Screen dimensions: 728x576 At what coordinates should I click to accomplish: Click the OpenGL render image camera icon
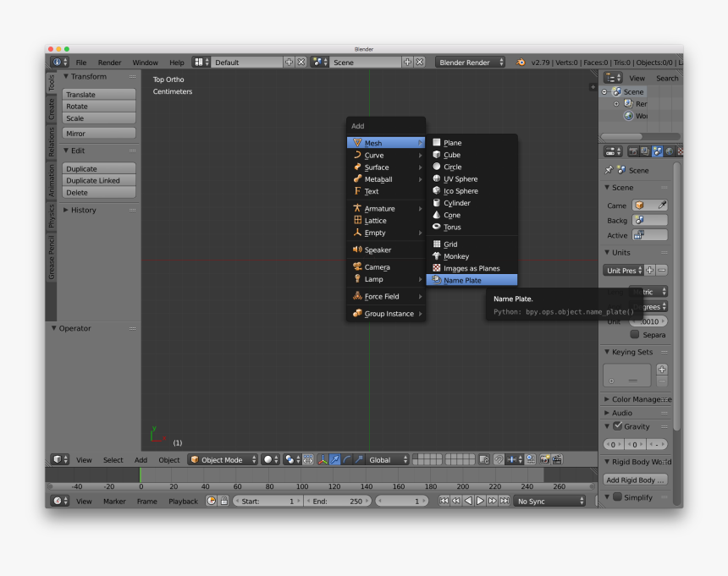(x=544, y=459)
